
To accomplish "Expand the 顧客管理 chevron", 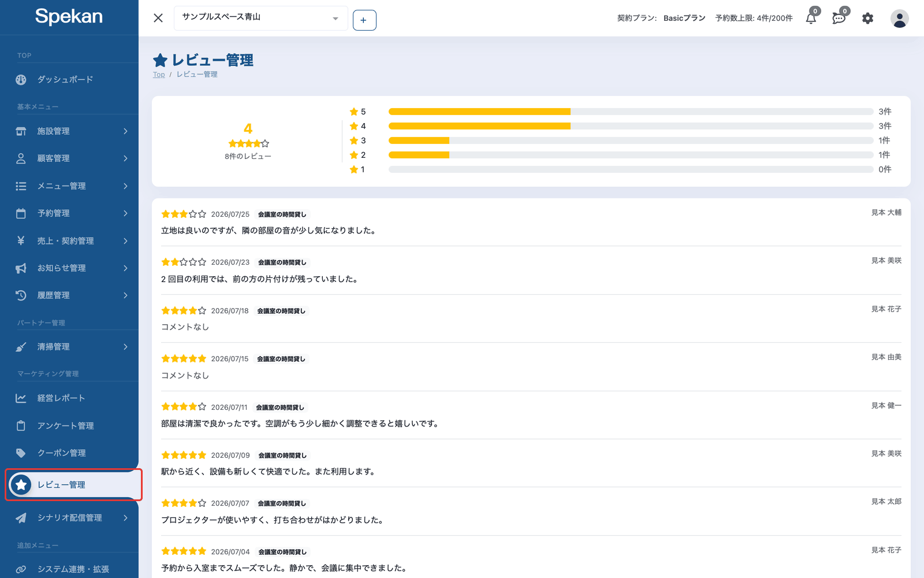I will pos(125,158).
